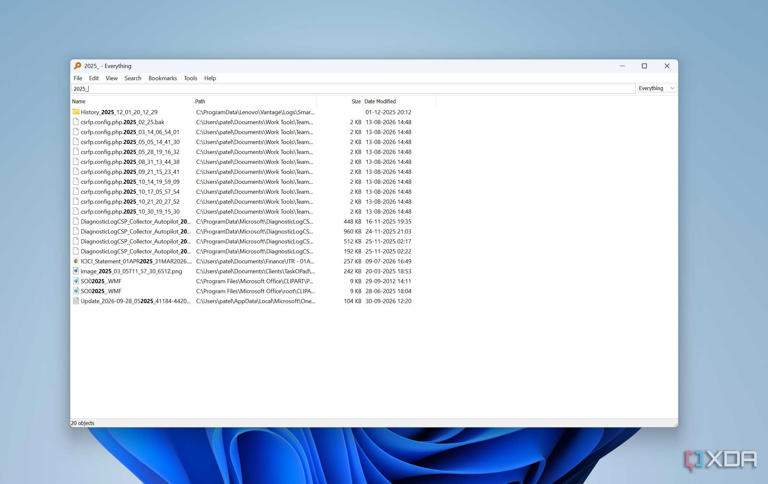Click date 30-09-2026 12:20

388,301
